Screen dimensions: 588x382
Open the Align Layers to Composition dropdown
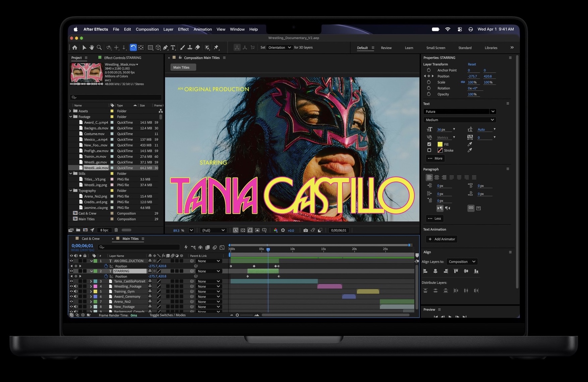(x=462, y=262)
